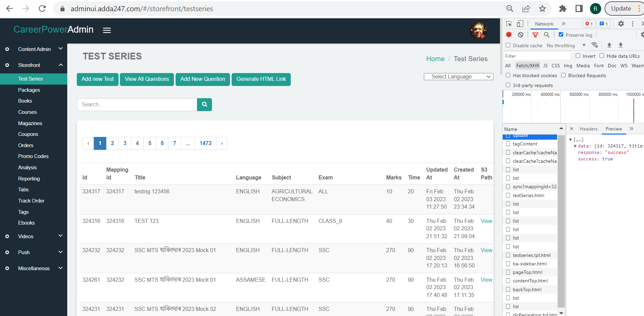The image size is (644, 316).
Task: Click the DevTools filter funnel icon
Action: [x=535, y=35]
